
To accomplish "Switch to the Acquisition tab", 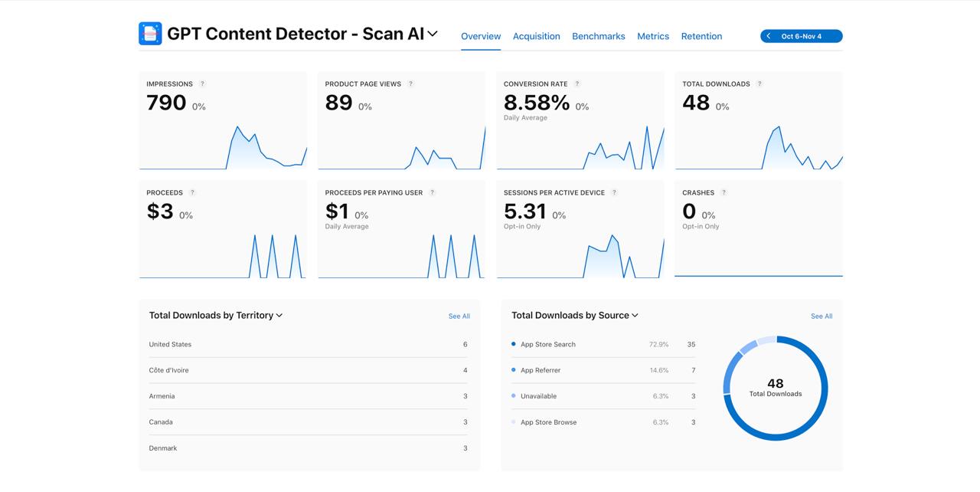I will pos(536,36).
